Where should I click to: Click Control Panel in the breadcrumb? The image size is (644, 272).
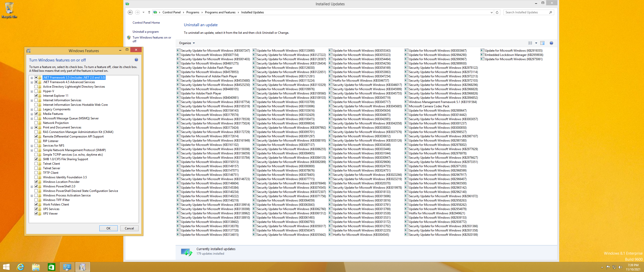(x=171, y=12)
